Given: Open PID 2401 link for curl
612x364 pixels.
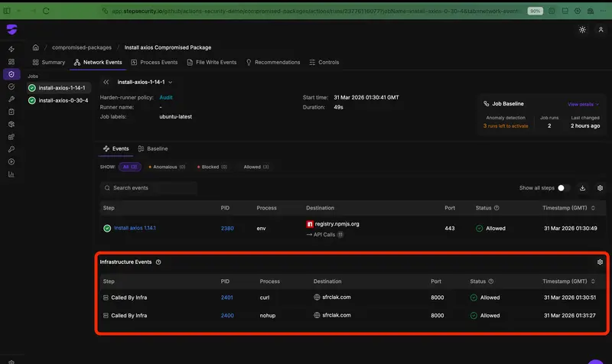Looking at the screenshot, I should point(226,297).
